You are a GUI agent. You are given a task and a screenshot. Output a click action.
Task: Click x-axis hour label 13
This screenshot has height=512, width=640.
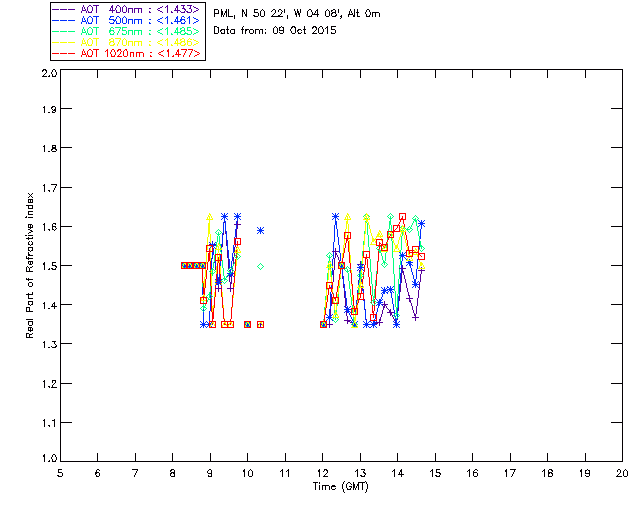[x=360, y=473]
